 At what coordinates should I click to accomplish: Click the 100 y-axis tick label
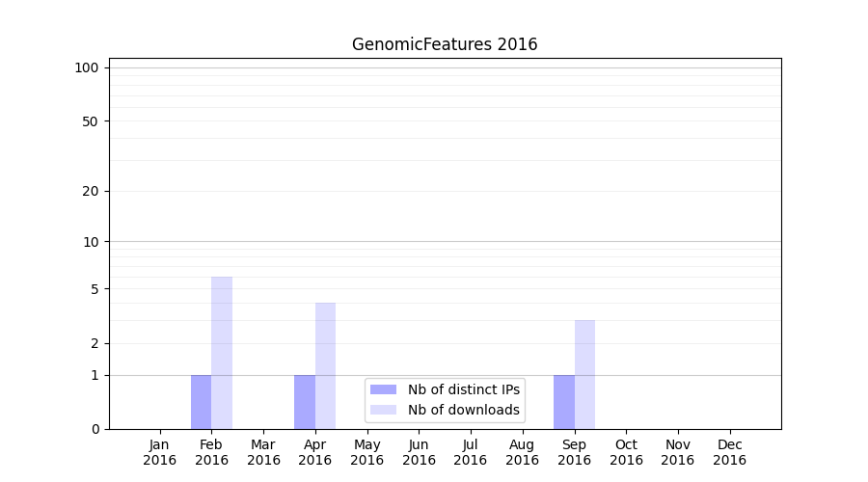point(87,67)
